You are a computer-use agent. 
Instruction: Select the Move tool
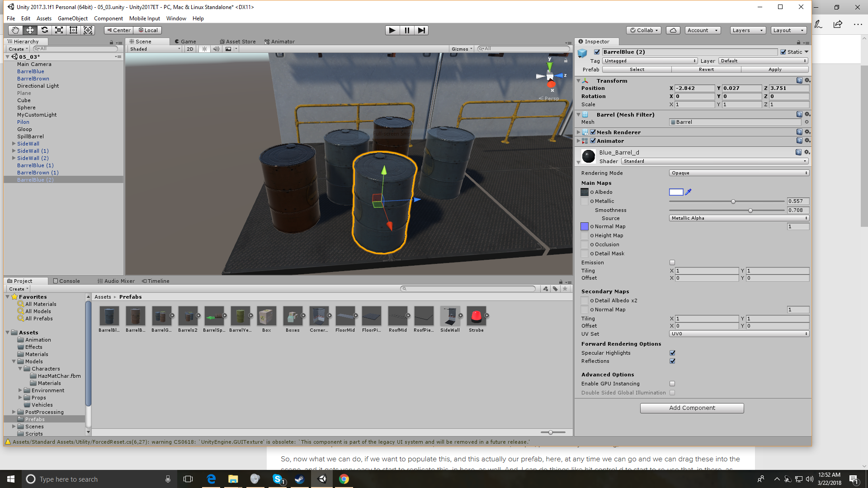[30, 30]
